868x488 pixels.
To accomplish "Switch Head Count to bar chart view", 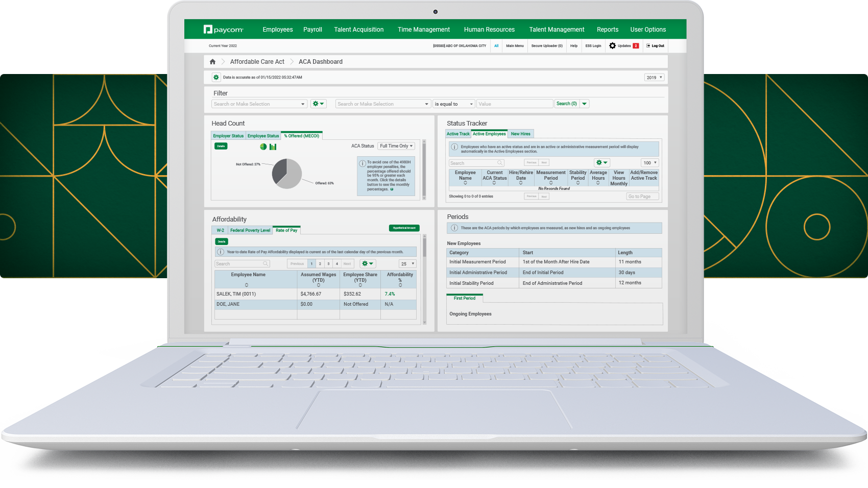I will [x=273, y=147].
